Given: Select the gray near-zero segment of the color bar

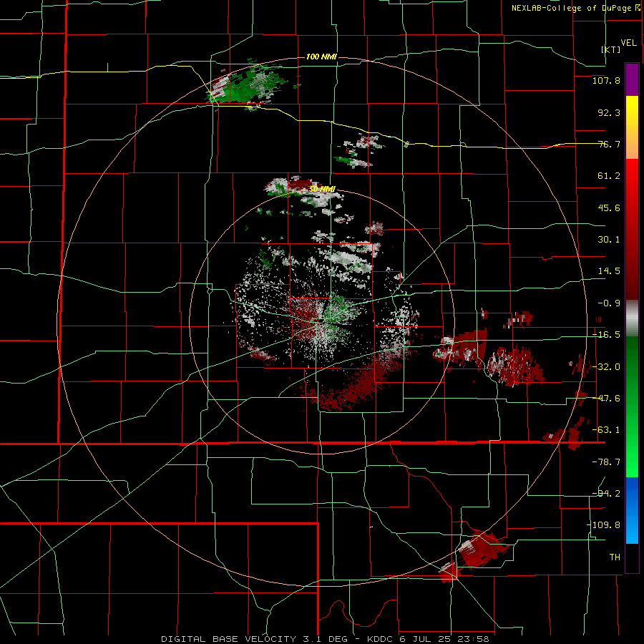Looking at the screenshot, I should click(x=632, y=318).
